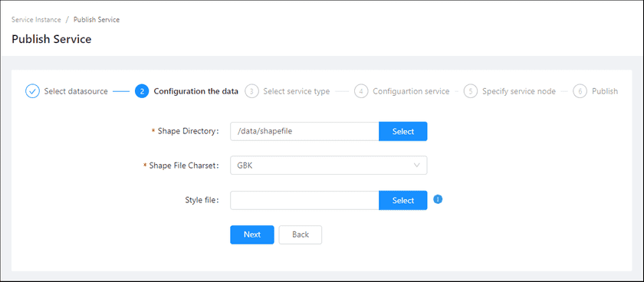
Task: Select the 'Configuartion service' step label
Action: click(411, 91)
